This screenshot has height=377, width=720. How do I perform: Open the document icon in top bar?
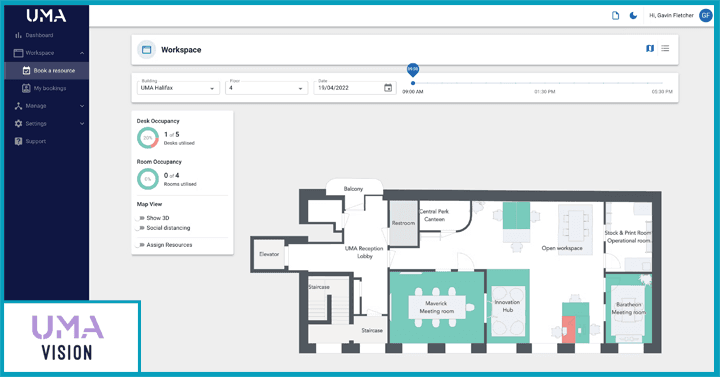(x=615, y=16)
